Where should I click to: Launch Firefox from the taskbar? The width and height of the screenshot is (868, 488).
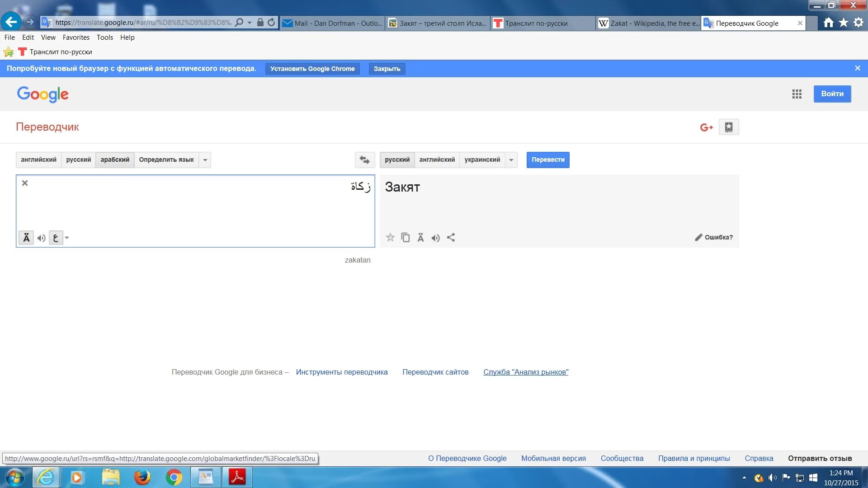142,478
